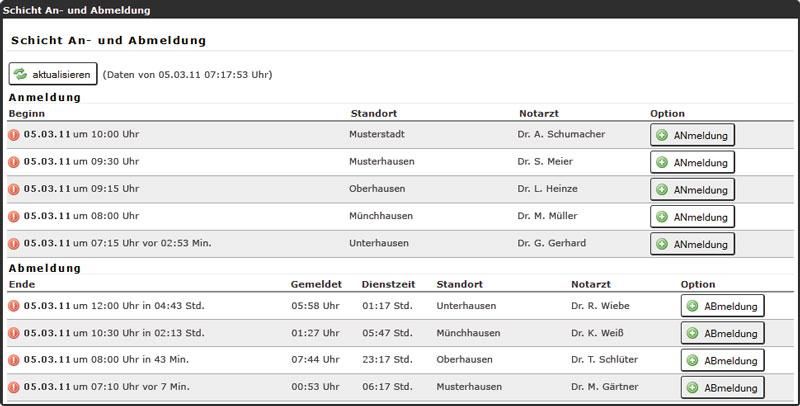Register Dr. S. Meier via ANmeldung
This screenshot has height=406, width=800.
pyautogui.click(x=692, y=162)
